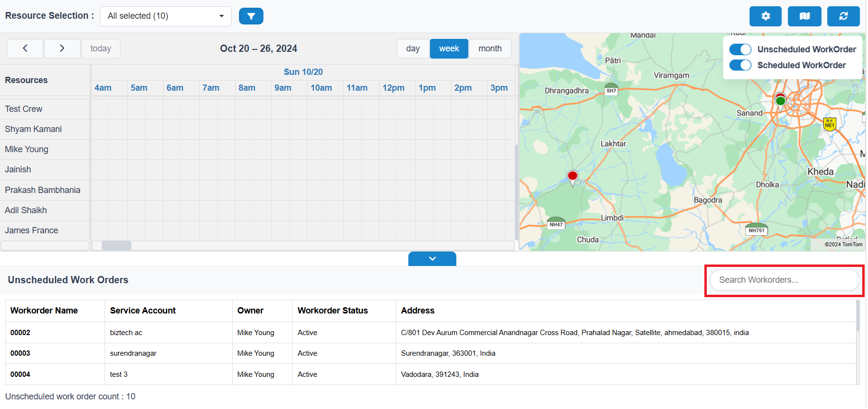Refresh the scheduler with the sync icon
The width and height of the screenshot is (868, 409).
pyautogui.click(x=843, y=16)
